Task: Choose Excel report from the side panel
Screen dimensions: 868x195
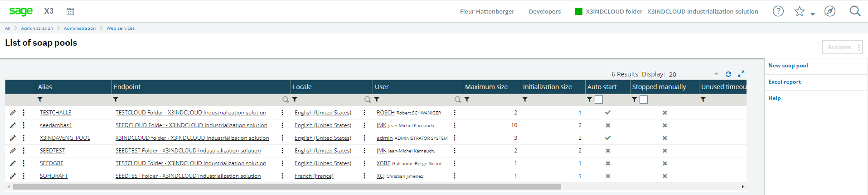Action: click(x=784, y=82)
